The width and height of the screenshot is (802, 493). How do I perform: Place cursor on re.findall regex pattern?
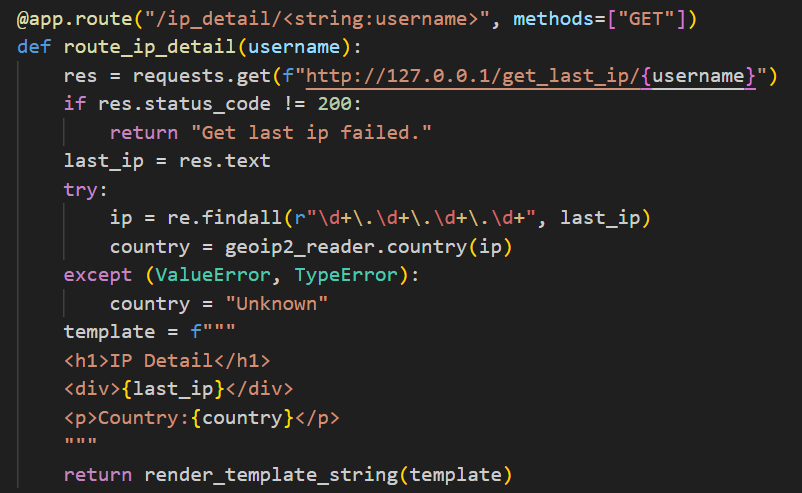click(415, 218)
